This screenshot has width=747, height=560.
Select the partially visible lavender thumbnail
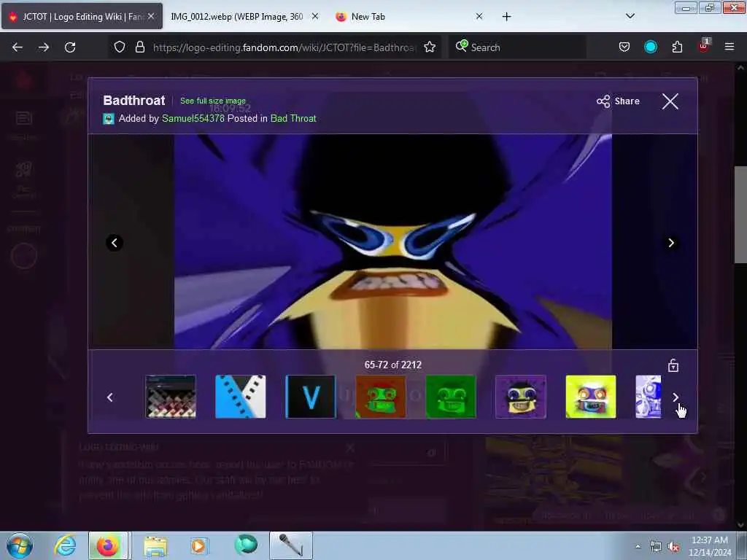point(649,397)
